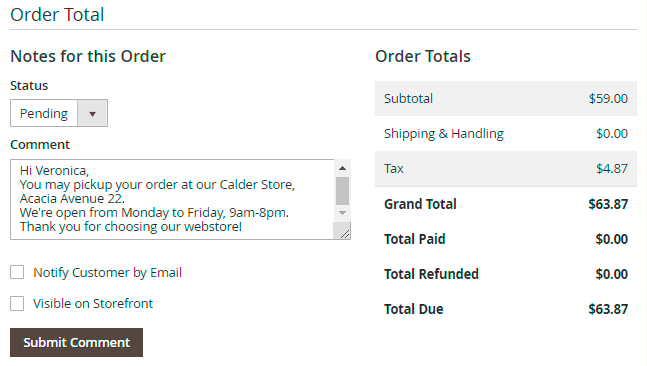Click the up arrow in comment scrollbar
The image size is (647, 366).
coord(342,168)
